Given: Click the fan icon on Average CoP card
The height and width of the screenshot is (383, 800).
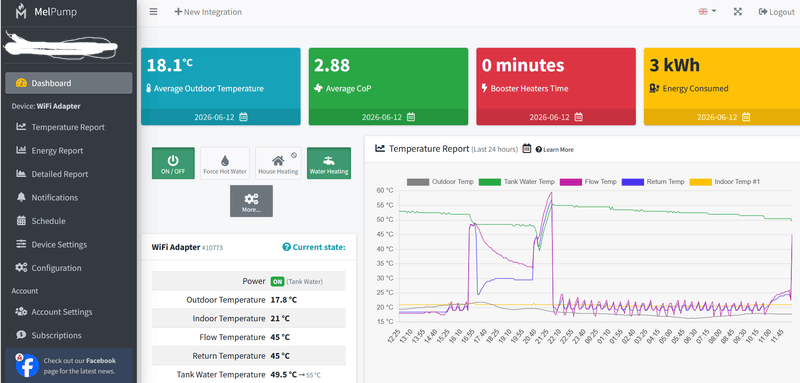Looking at the screenshot, I should coord(318,88).
